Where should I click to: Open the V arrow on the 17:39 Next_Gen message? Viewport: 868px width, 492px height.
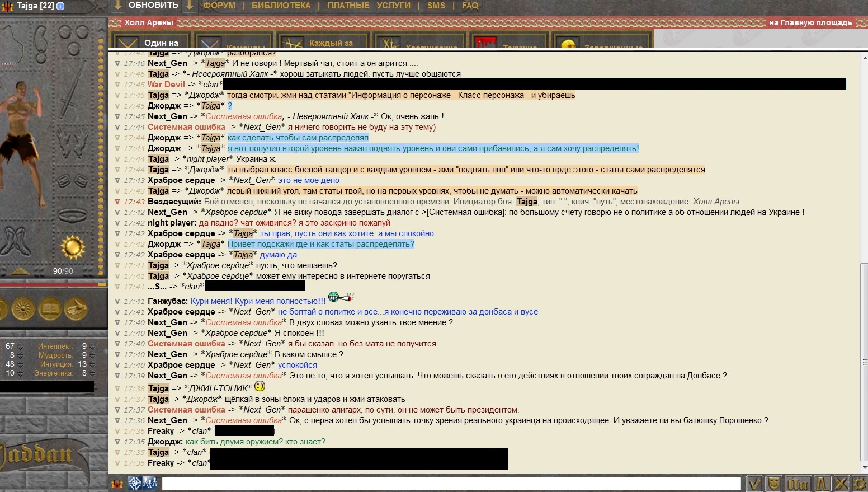point(117,376)
